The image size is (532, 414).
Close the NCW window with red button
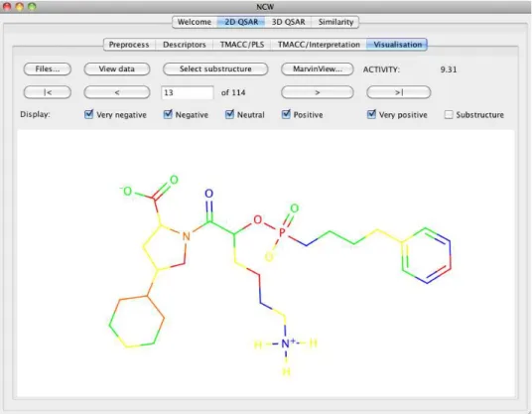(7, 6)
